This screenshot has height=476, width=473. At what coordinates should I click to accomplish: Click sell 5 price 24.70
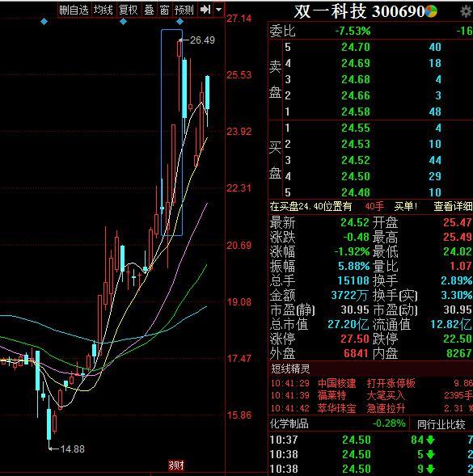pos(356,47)
